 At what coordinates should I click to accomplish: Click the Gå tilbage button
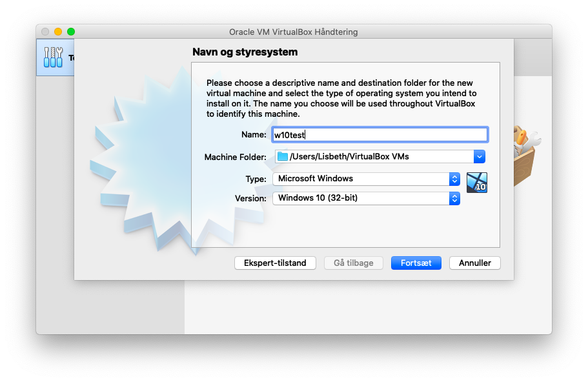click(x=353, y=263)
